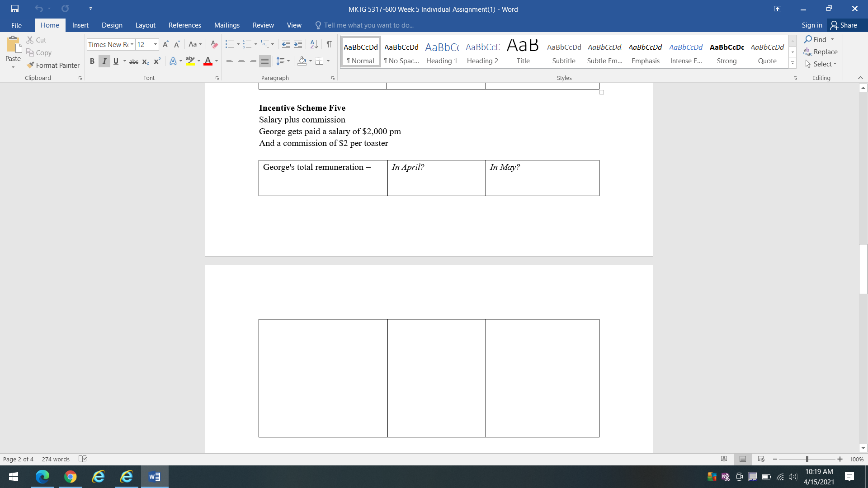Click the Undo arrow icon
Viewport: 868px width, 488px height.
coord(39,9)
